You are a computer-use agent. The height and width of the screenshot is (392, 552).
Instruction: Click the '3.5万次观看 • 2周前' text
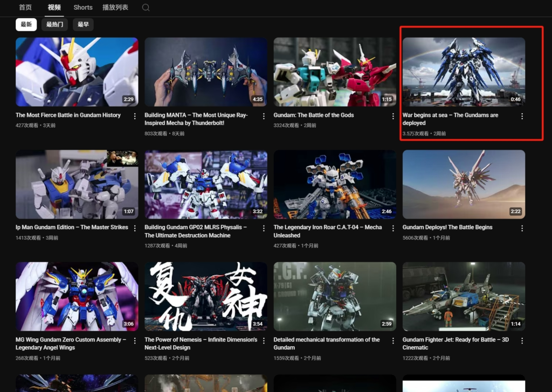[x=424, y=134]
